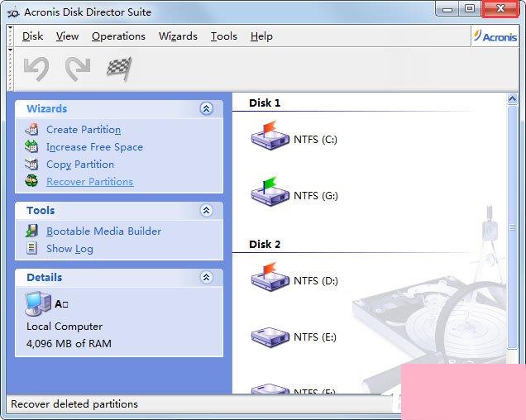Click the checkered flag Commit icon
Viewport: 526px width, 420px height.
tap(119, 69)
